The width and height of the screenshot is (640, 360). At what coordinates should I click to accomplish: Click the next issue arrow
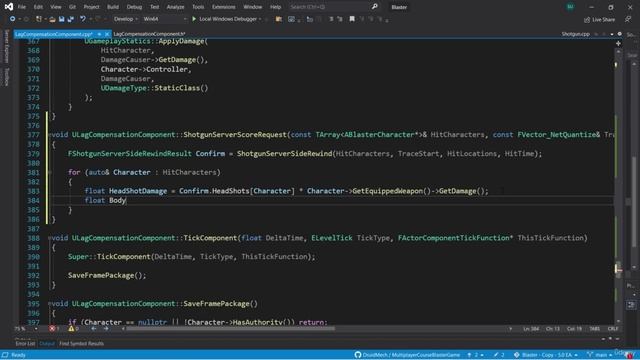point(106,329)
